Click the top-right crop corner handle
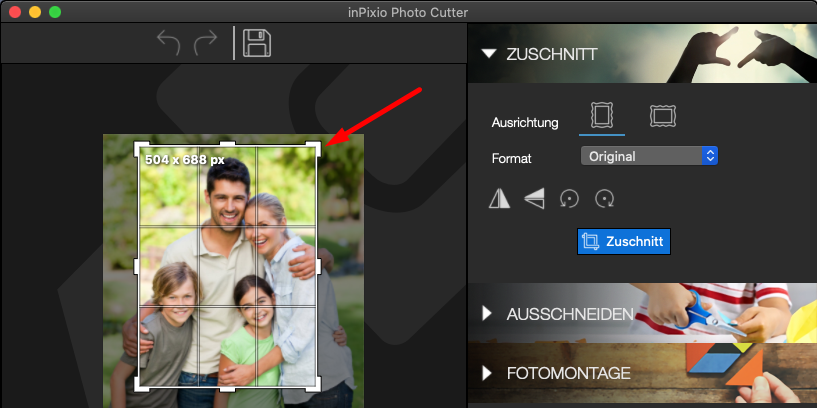Screen dimensions: 817x408 [315, 148]
